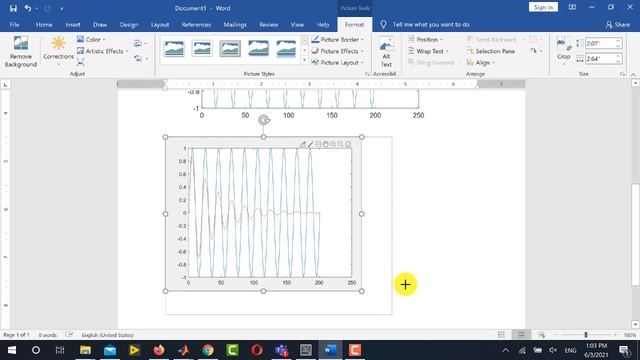Open the Help tab

click(322, 24)
